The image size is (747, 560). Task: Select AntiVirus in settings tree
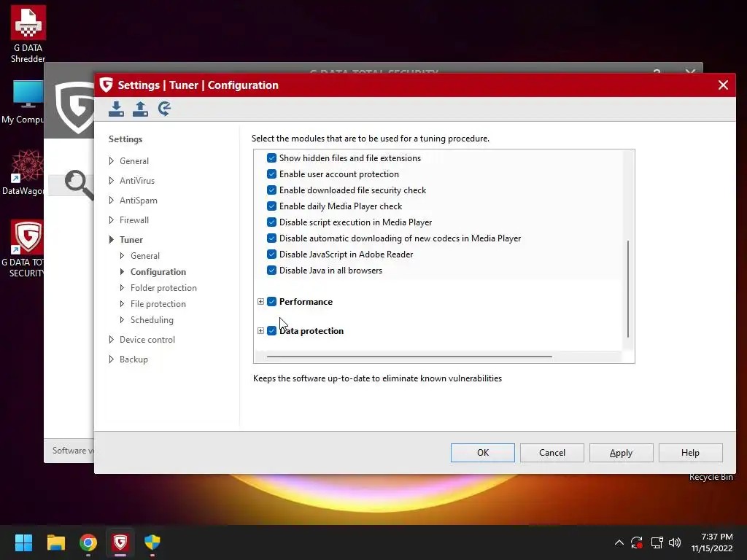pyautogui.click(x=137, y=181)
